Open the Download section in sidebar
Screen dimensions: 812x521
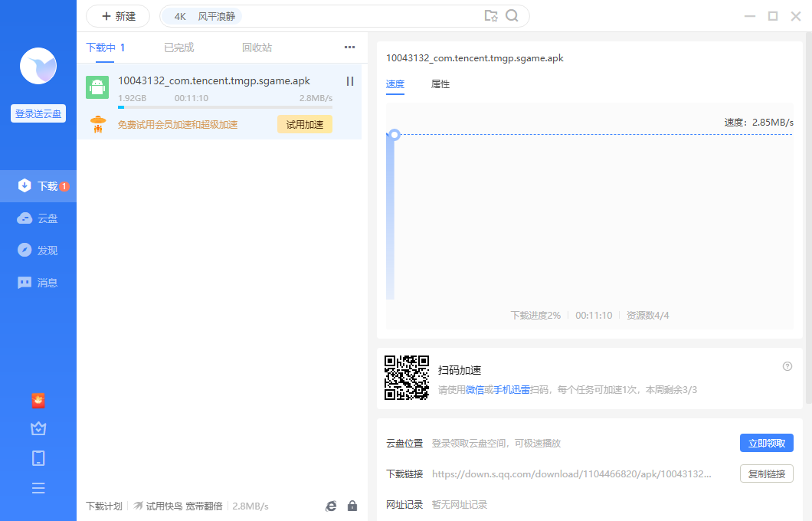[38, 186]
